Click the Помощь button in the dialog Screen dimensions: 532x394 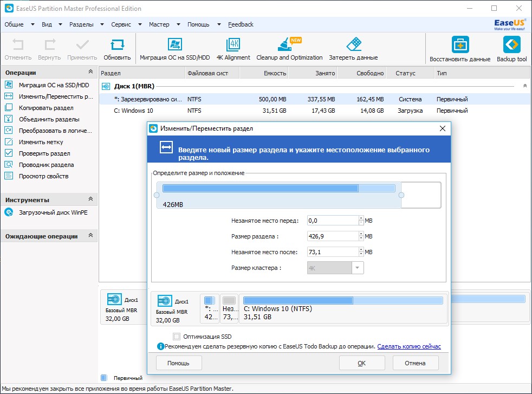(x=179, y=363)
